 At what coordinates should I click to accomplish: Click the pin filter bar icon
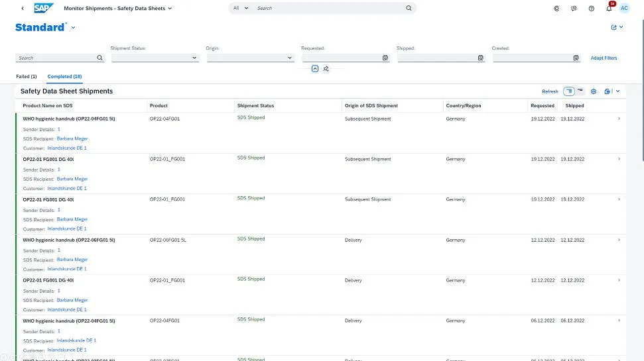click(326, 69)
